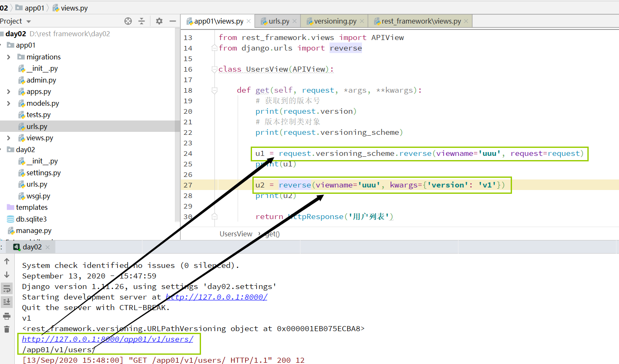Image resolution: width=619 pixels, height=364 pixels.
Task: Close the urls.py editor tab
Action: 295,21
